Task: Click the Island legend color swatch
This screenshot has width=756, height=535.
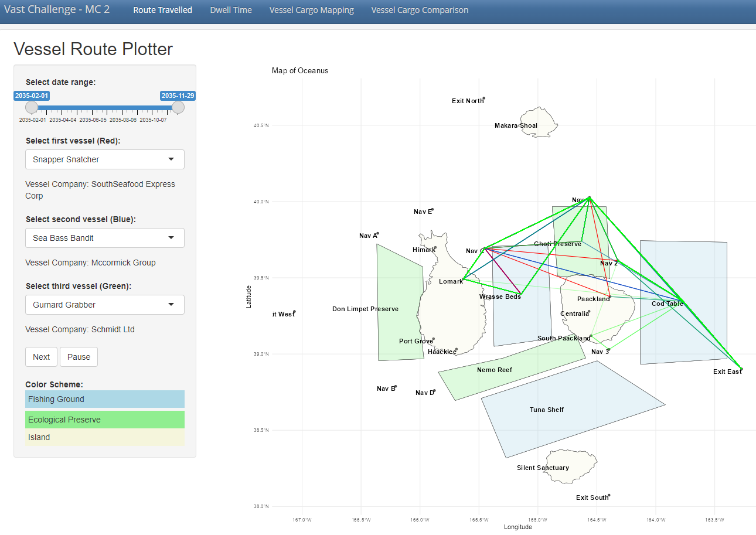Action: coord(105,437)
